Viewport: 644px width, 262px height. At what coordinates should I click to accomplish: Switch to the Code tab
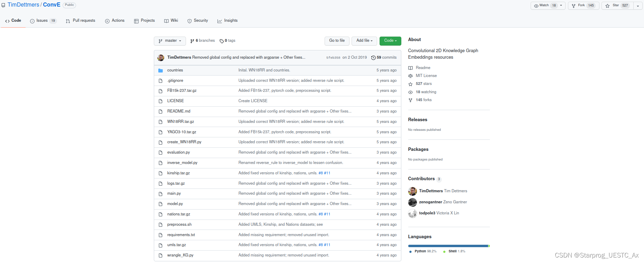click(13, 21)
